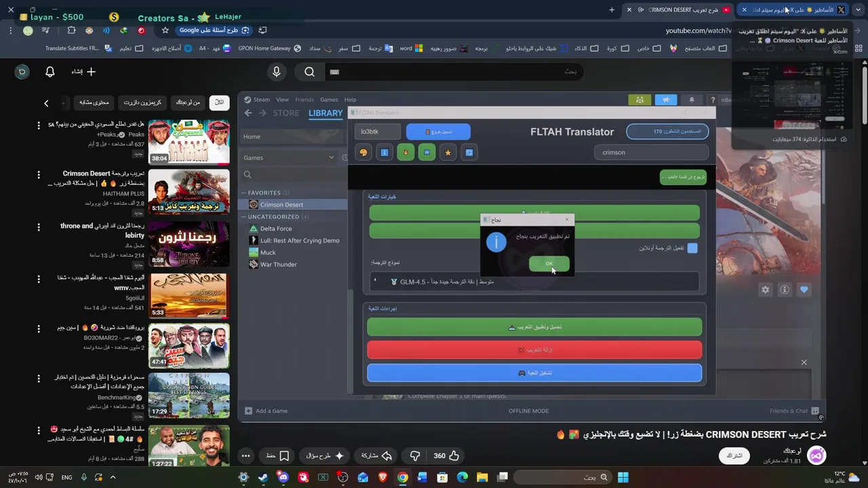Click OK in the success dialog
Screen dimensions: 868x488
click(549, 264)
